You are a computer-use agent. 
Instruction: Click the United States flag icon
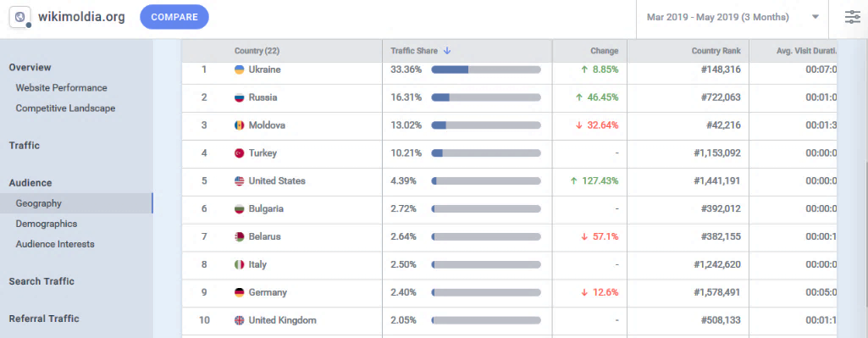click(239, 180)
